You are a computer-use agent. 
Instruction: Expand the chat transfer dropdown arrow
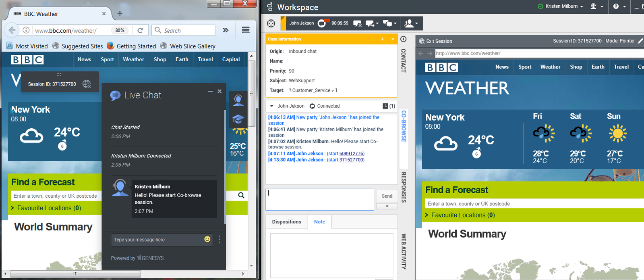tap(377, 23)
